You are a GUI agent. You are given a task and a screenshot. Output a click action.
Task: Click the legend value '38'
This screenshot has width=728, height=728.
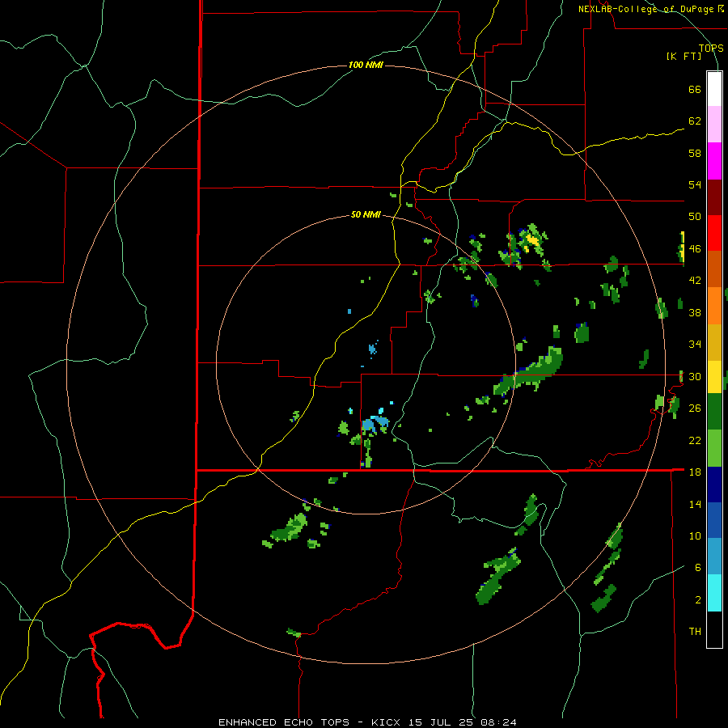point(695,312)
